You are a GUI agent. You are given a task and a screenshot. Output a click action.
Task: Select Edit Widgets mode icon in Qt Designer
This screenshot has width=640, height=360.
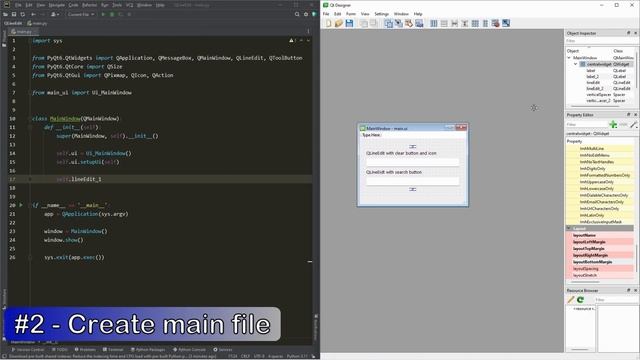[389, 24]
